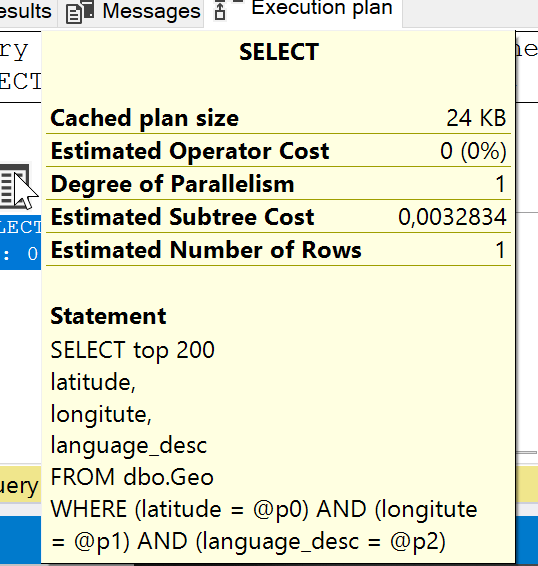Click the Cached plan size value 24 KB
The height and width of the screenshot is (566, 538).
point(476,118)
